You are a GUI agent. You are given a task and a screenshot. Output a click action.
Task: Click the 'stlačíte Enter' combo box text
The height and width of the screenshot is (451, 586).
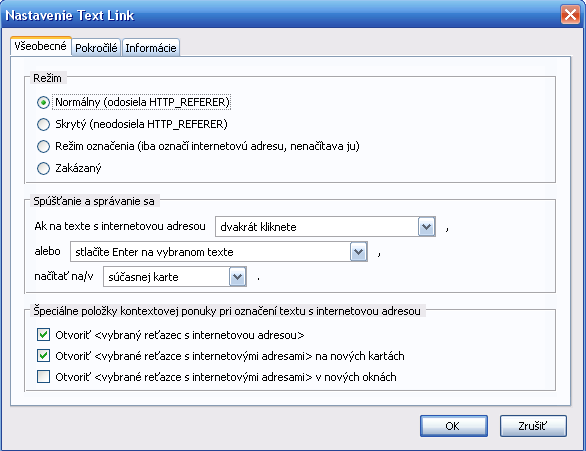(x=154, y=252)
